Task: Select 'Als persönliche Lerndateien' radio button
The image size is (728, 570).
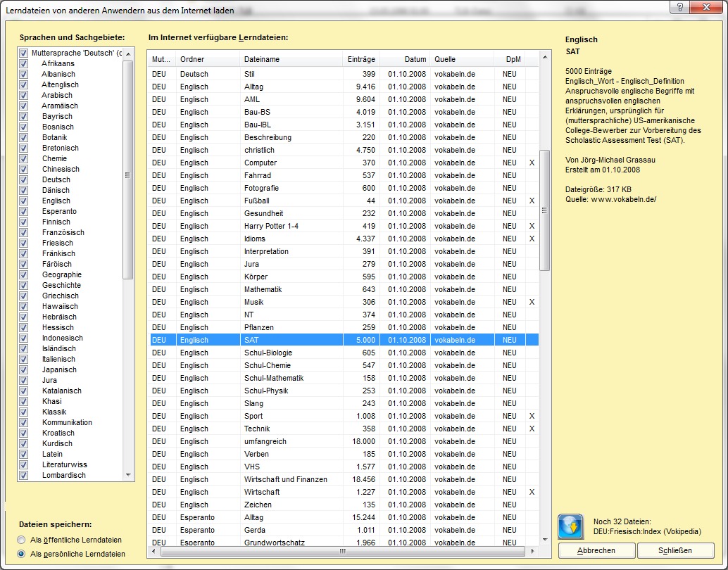Action: [x=21, y=554]
